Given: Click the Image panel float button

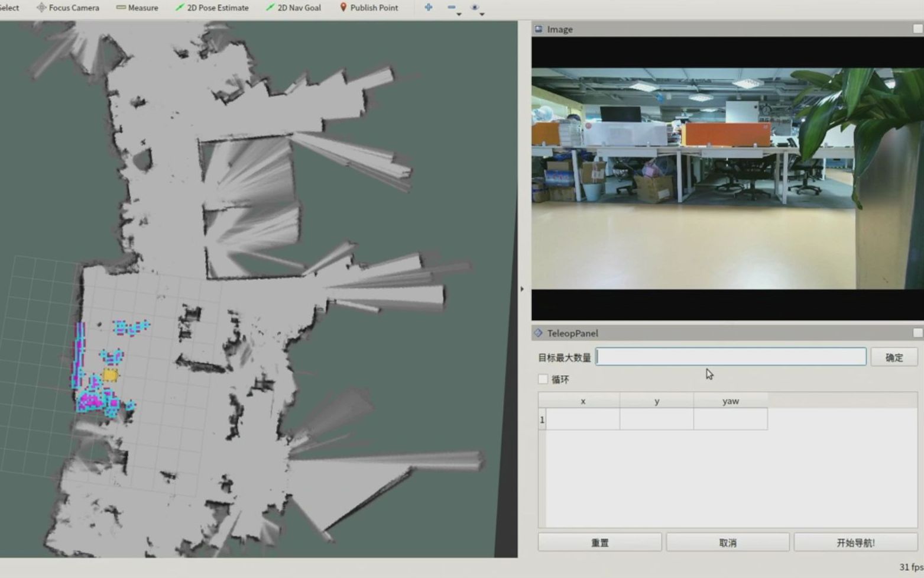Looking at the screenshot, I should click(917, 29).
